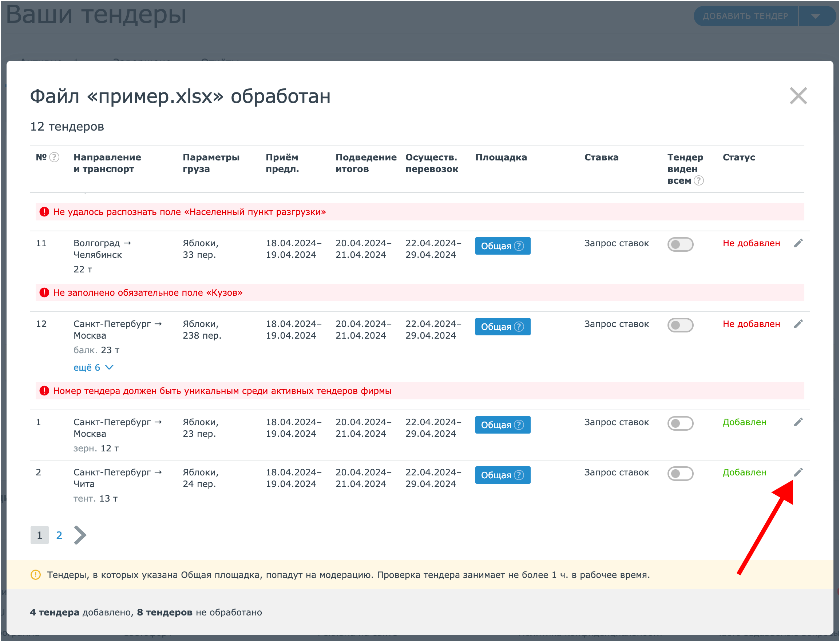Go to page 2 of results

click(x=59, y=535)
